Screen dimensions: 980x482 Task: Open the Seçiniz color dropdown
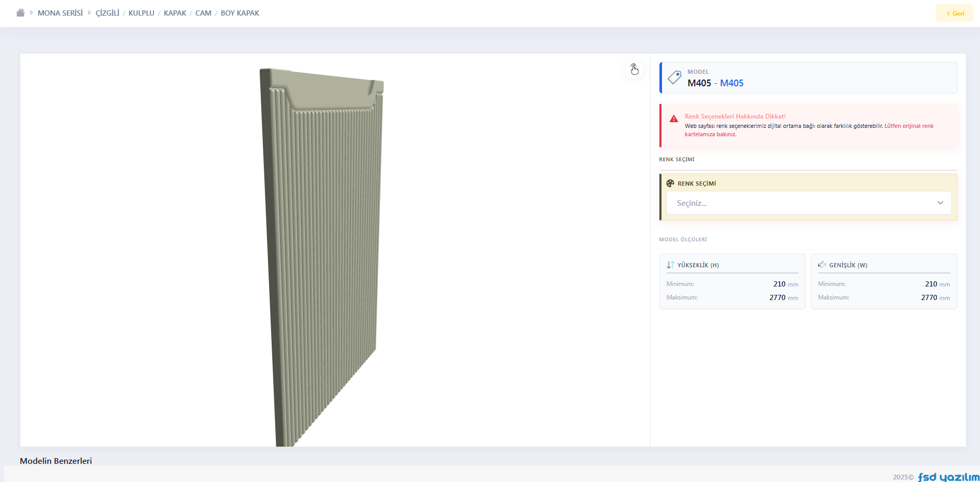point(809,203)
